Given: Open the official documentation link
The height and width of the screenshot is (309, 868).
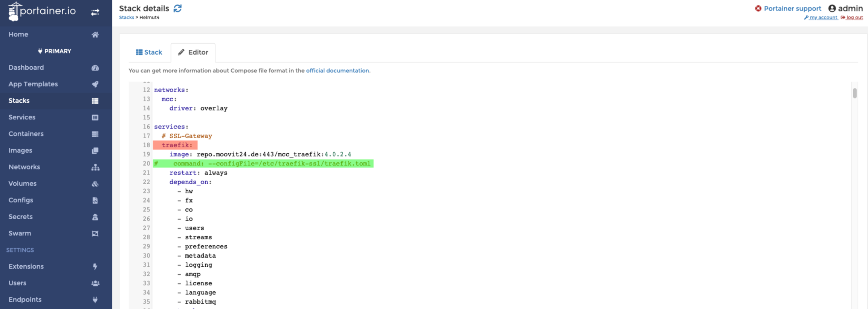Looking at the screenshot, I should [337, 70].
